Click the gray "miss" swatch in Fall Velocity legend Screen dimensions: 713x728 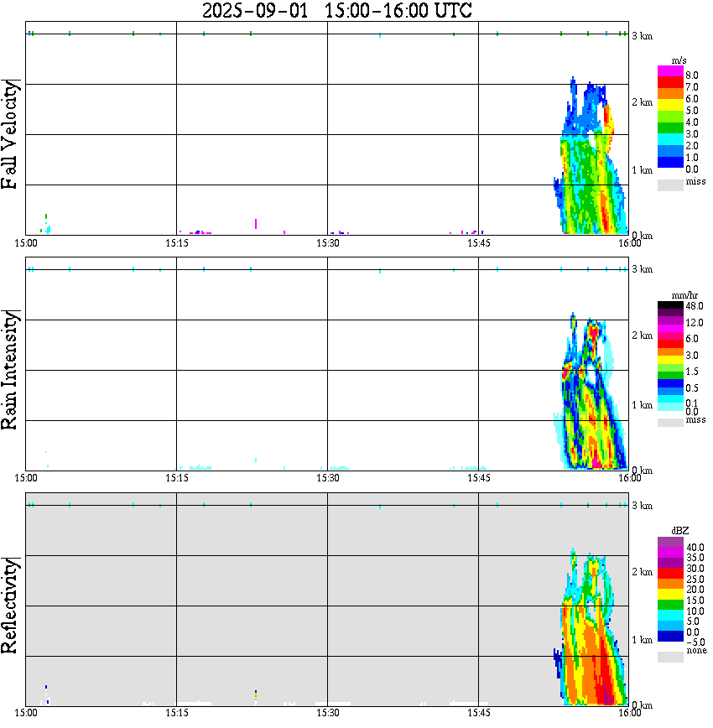coord(670,185)
